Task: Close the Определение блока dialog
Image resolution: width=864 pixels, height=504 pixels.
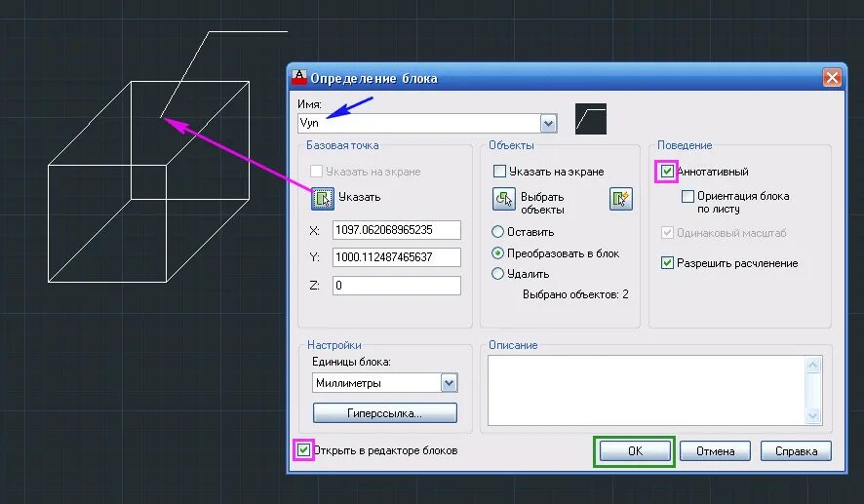Action: click(832, 78)
